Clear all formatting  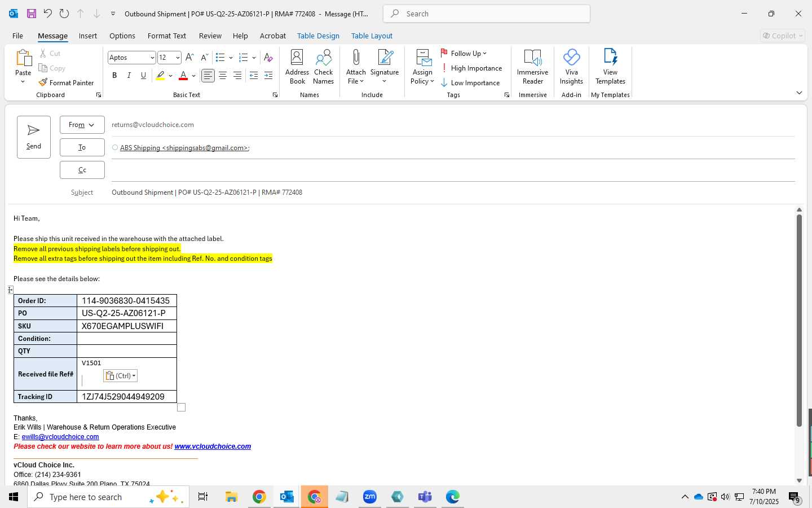coord(268,58)
